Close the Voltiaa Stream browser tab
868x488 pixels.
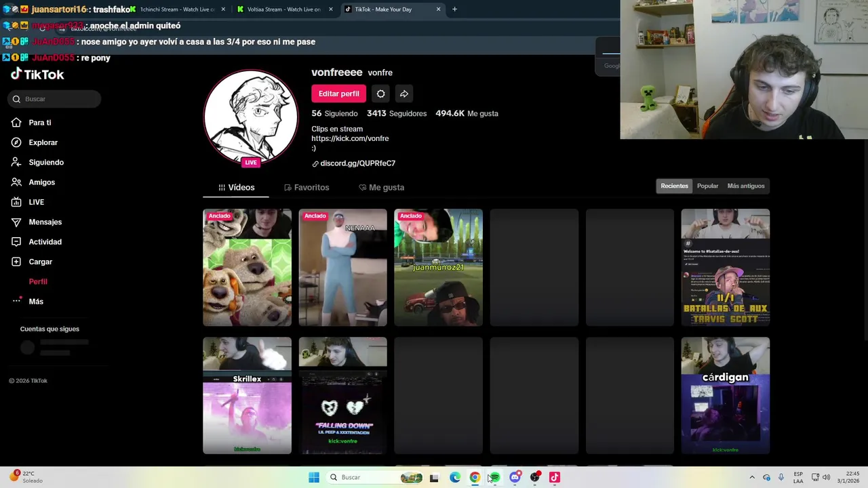(331, 9)
